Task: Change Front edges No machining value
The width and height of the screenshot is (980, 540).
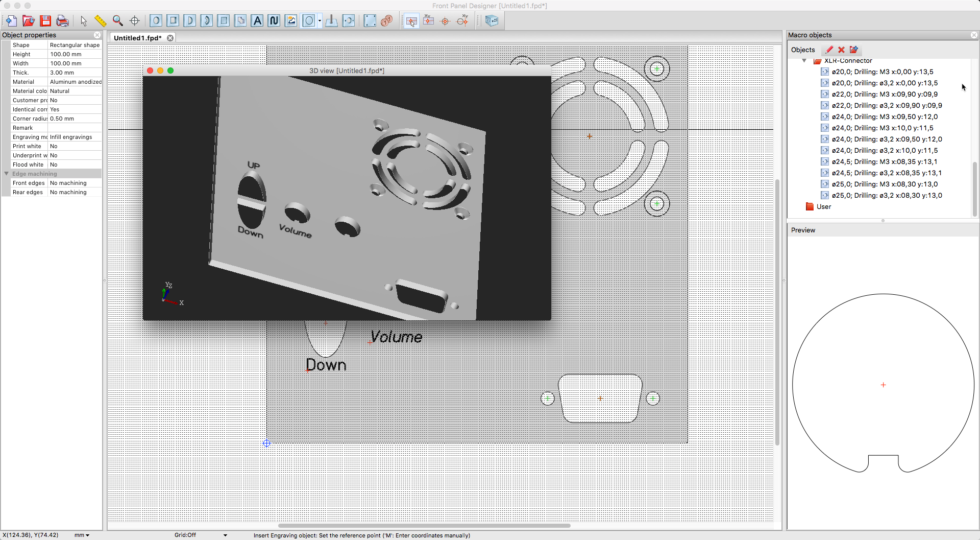Action: 75,183
